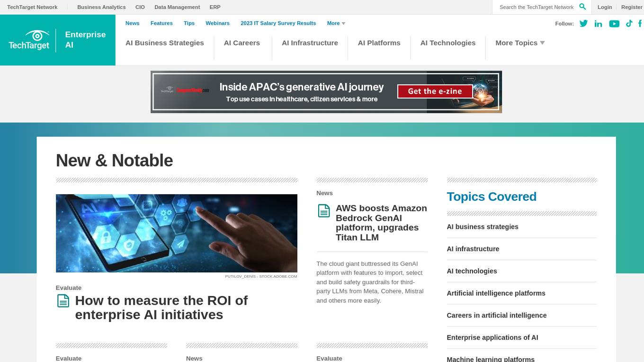Open TechTarget YouTube channel icon
644x362 pixels.
click(614, 24)
